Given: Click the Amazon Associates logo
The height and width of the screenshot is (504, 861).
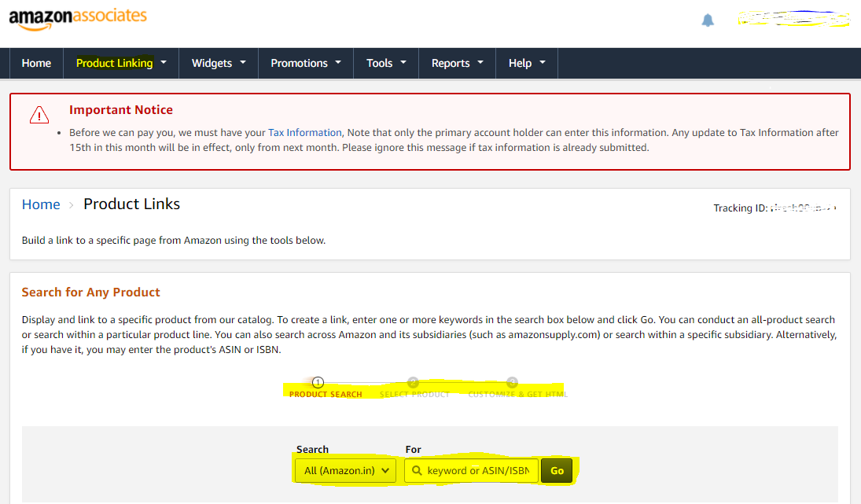Looking at the screenshot, I should 78,19.
